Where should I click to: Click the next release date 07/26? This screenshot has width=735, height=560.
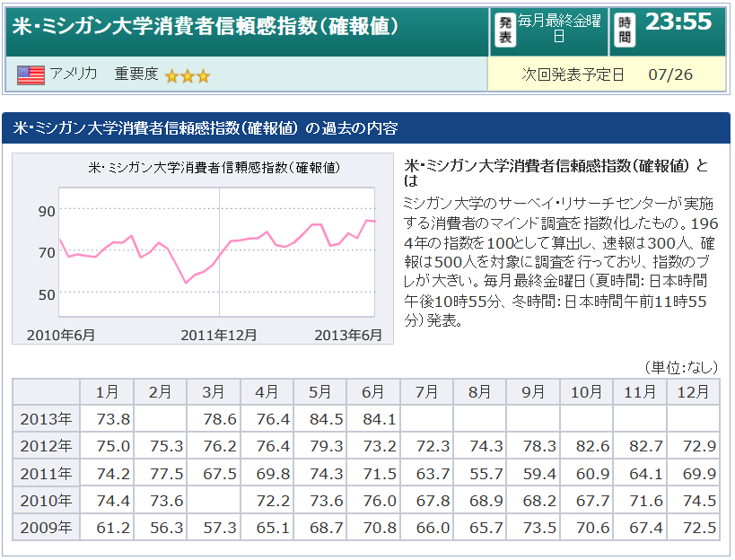click(x=670, y=75)
